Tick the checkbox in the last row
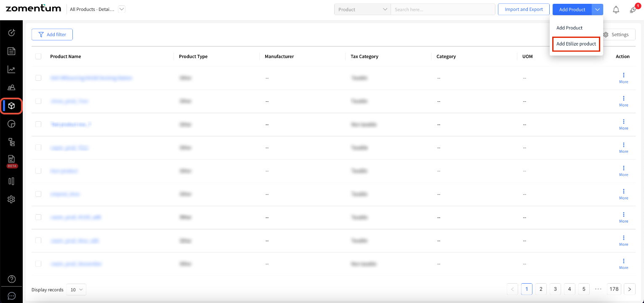This screenshot has height=303, width=644. (38, 263)
